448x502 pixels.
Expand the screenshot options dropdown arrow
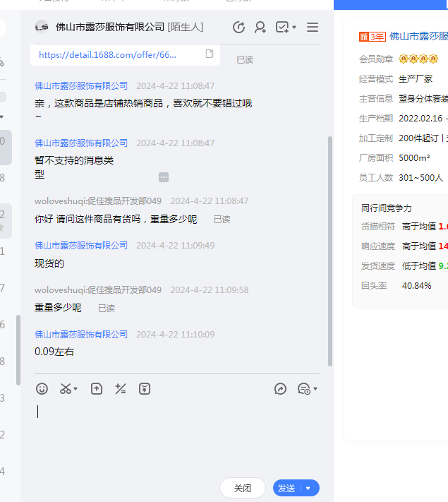coord(75,388)
